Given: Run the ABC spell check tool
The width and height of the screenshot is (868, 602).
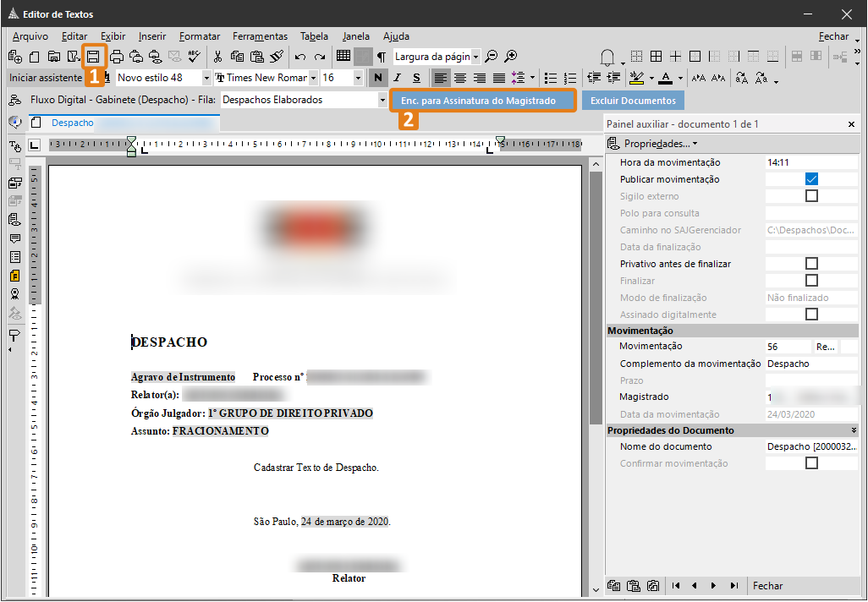Looking at the screenshot, I should [x=195, y=56].
